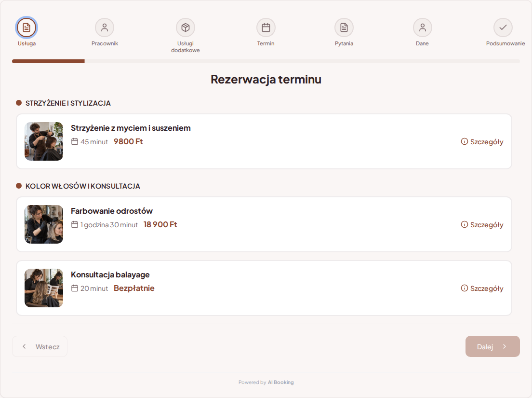The width and height of the screenshot is (532, 398).
Task: Click the left chevron in Wstecz button
Action: pos(24,346)
